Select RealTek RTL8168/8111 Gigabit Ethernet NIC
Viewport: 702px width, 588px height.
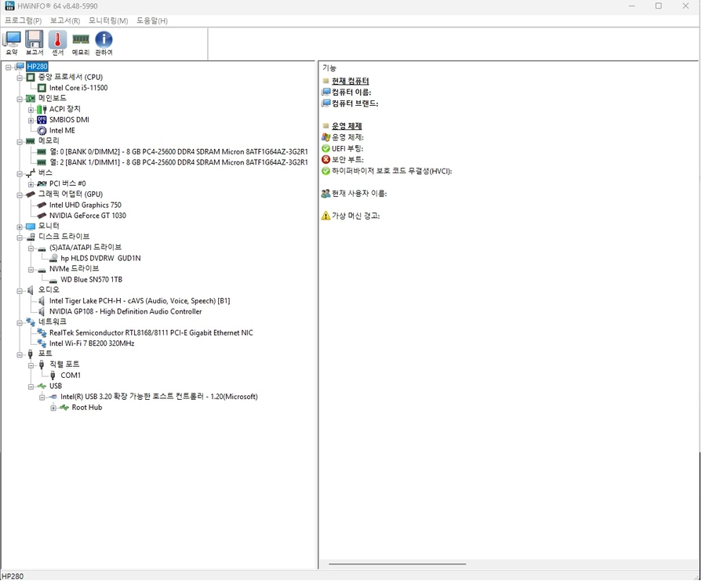click(x=151, y=334)
